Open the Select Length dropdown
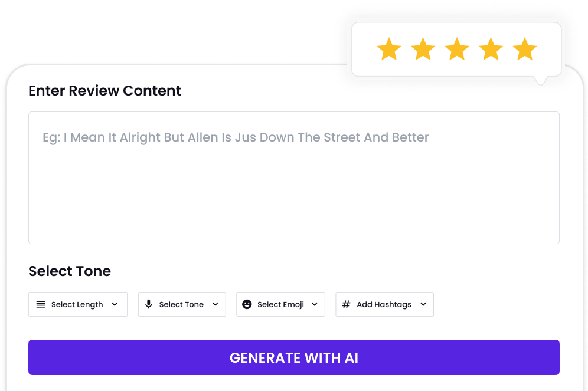 77,304
